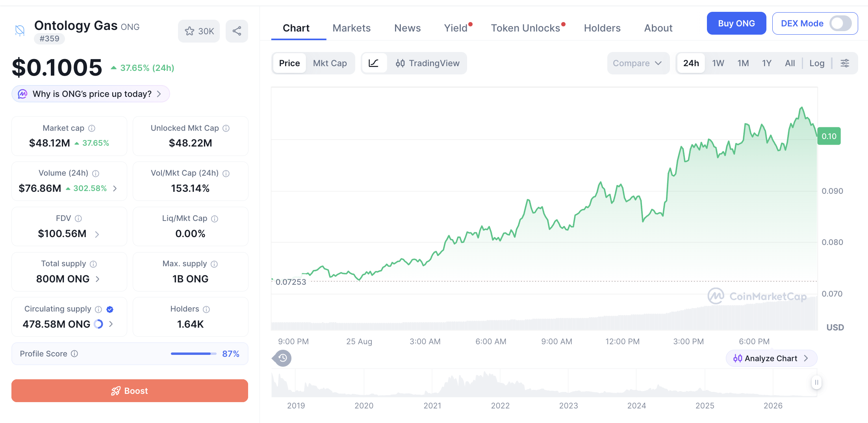This screenshot has height=423, width=868.
Task: Switch chart to Mkt Cap view
Action: (330, 63)
